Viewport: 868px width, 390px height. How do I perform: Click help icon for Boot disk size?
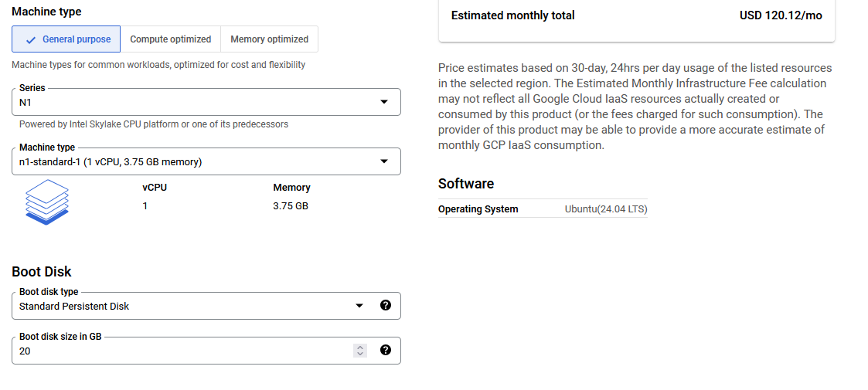point(386,350)
